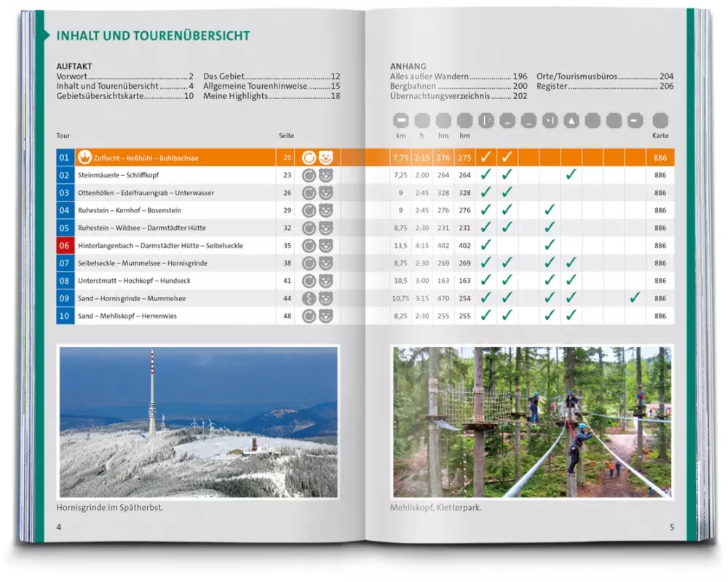This screenshot has width=728, height=582.
Task: Click the octagon icon above the km column
Action: click(x=400, y=121)
